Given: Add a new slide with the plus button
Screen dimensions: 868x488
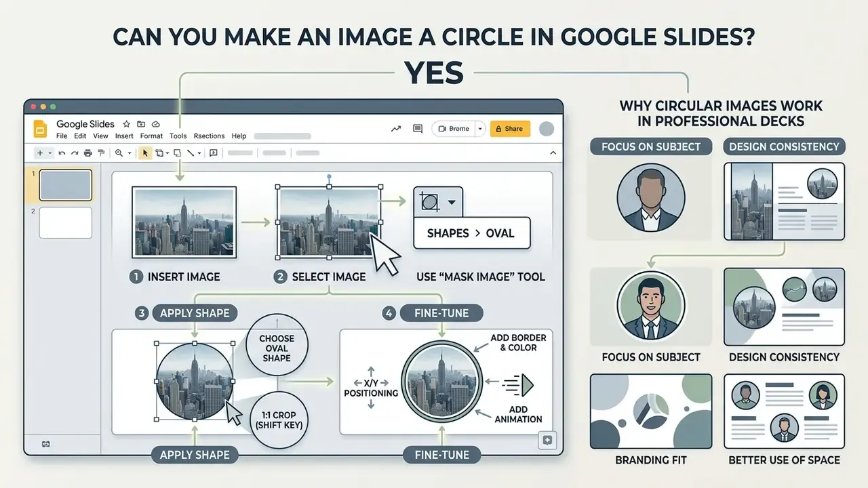Looking at the screenshot, I should coord(40,153).
